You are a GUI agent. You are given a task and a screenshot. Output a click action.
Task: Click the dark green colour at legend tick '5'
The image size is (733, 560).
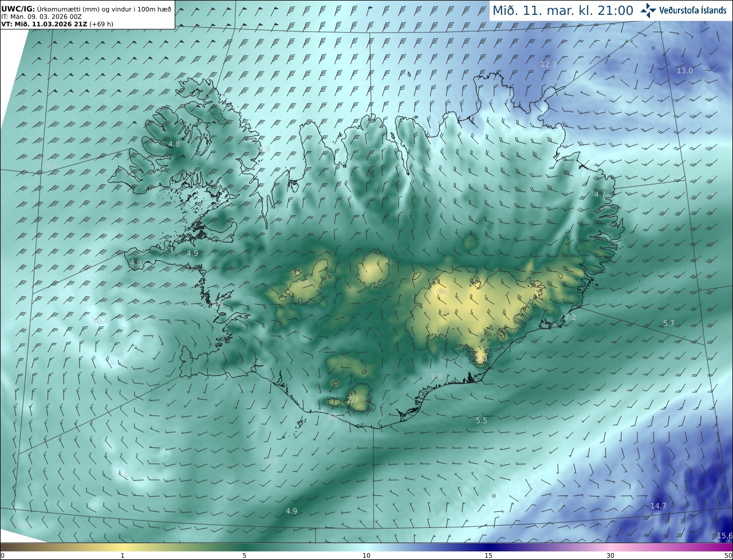pos(245,547)
